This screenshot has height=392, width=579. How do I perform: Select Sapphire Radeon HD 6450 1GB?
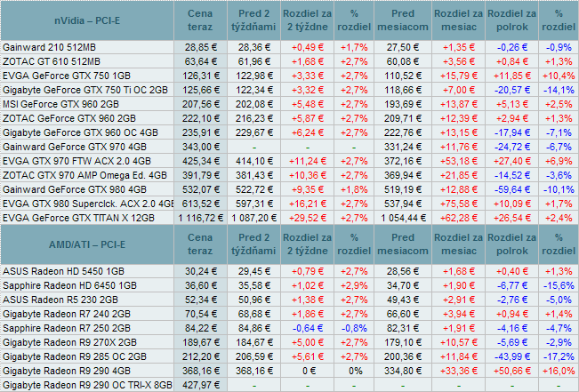pyautogui.click(x=69, y=285)
